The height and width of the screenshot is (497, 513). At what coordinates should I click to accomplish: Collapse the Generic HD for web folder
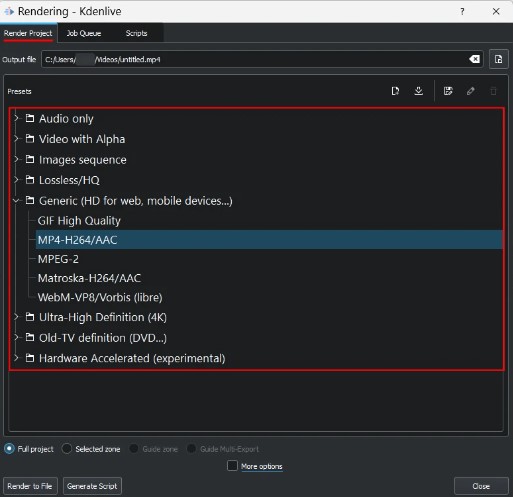[x=16, y=201]
